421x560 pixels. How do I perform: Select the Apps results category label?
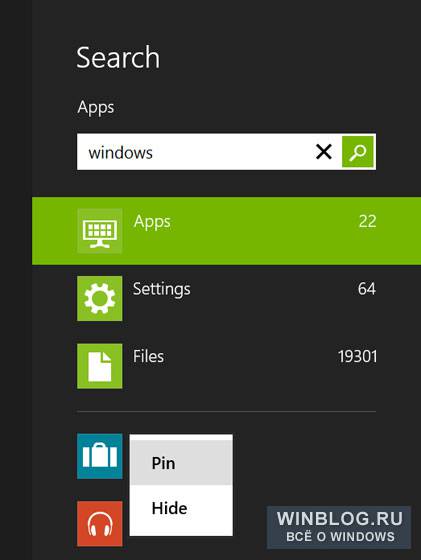[152, 222]
